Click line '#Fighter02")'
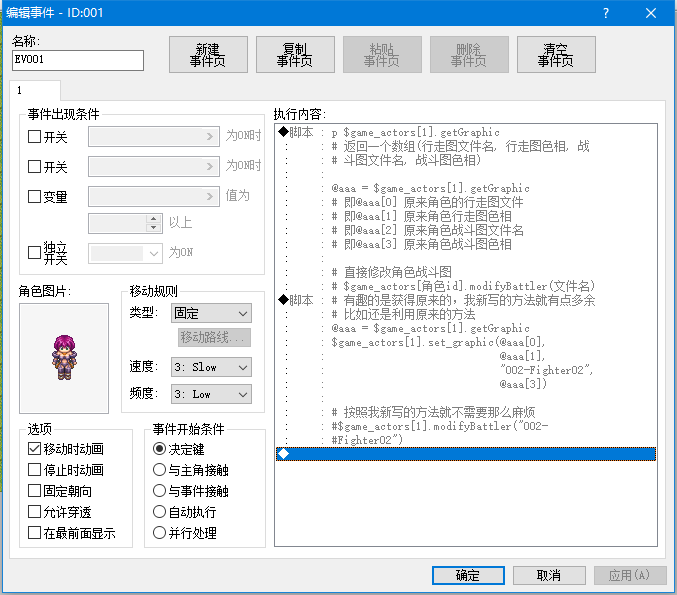The width and height of the screenshot is (677, 595). 367,440
